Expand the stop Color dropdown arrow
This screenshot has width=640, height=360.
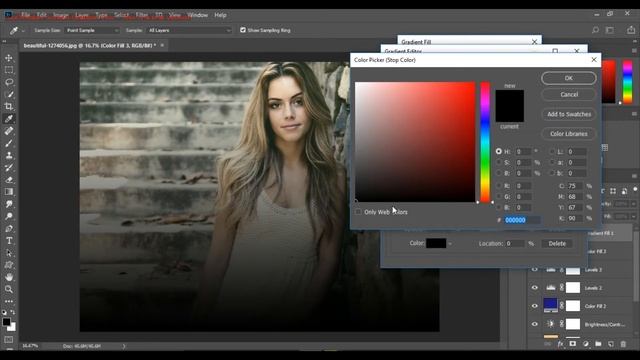tap(450, 244)
